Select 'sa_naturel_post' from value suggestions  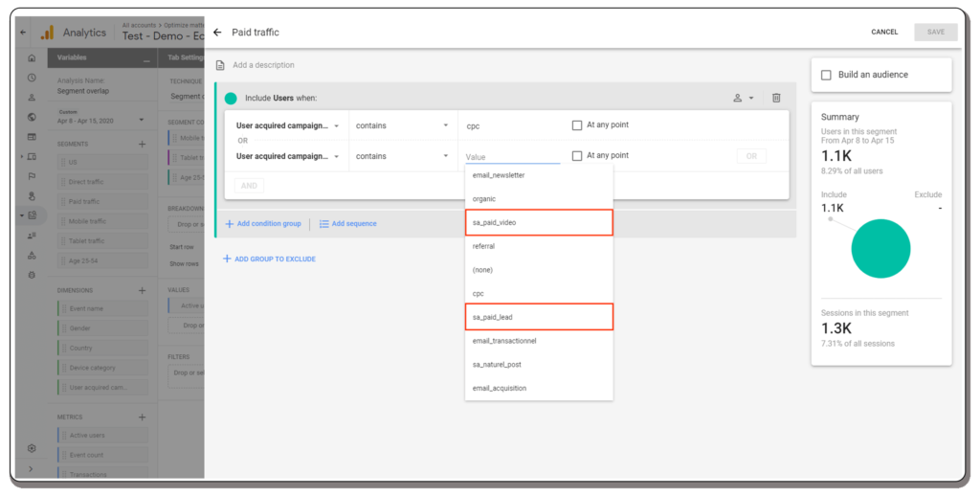point(539,365)
